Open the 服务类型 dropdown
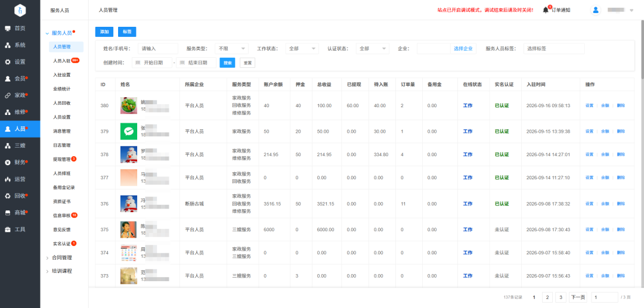 point(231,48)
